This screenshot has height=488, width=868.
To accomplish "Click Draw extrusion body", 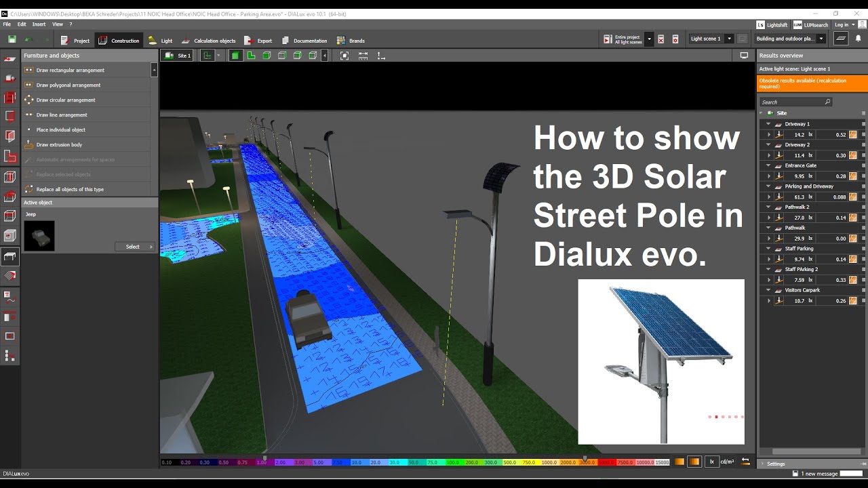I will pos(86,144).
